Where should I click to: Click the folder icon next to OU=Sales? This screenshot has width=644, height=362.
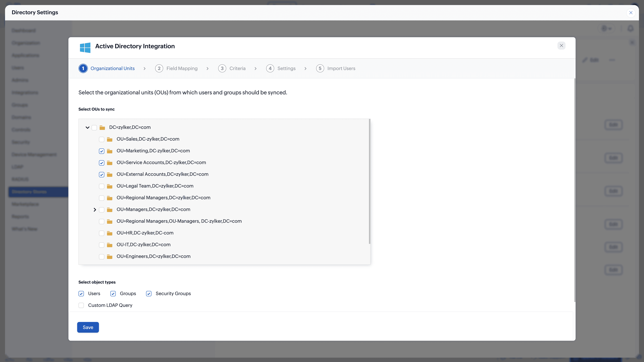(110, 139)
